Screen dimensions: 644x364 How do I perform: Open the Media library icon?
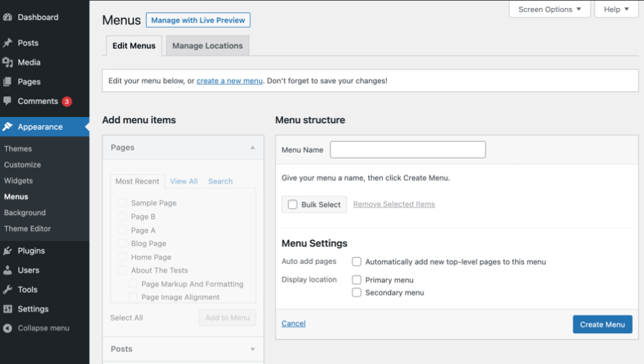tap(9, 62)
